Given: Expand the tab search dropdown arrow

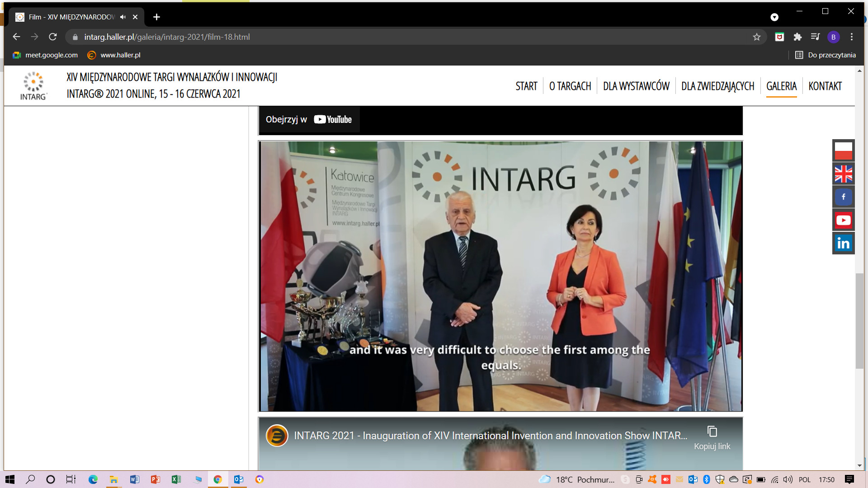Looking at the screenshot, I should coord(774,17).
